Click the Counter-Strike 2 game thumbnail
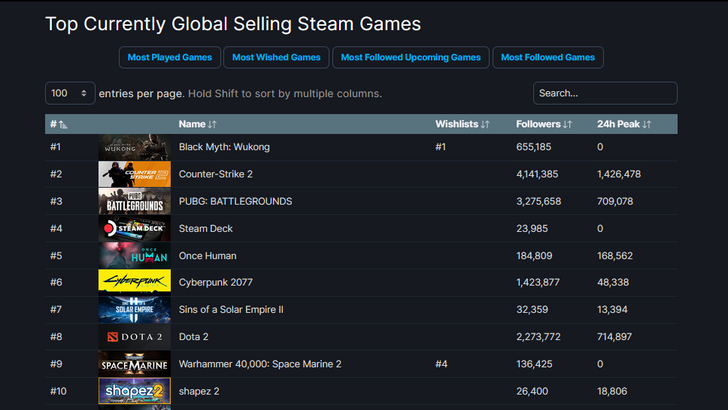Viewport: 728px width, 410px height. coord(134,174)
